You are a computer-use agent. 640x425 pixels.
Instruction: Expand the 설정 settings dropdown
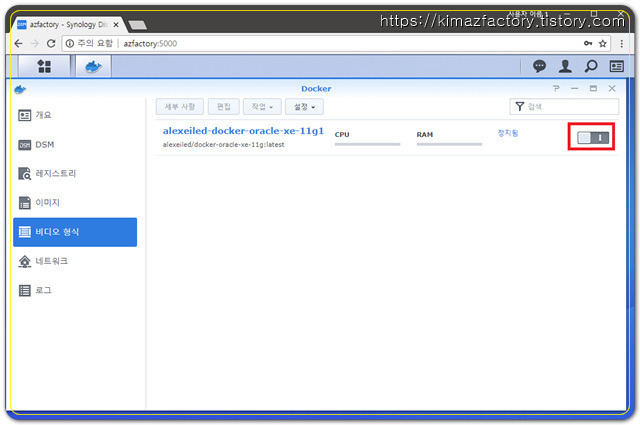click(304, 107)
